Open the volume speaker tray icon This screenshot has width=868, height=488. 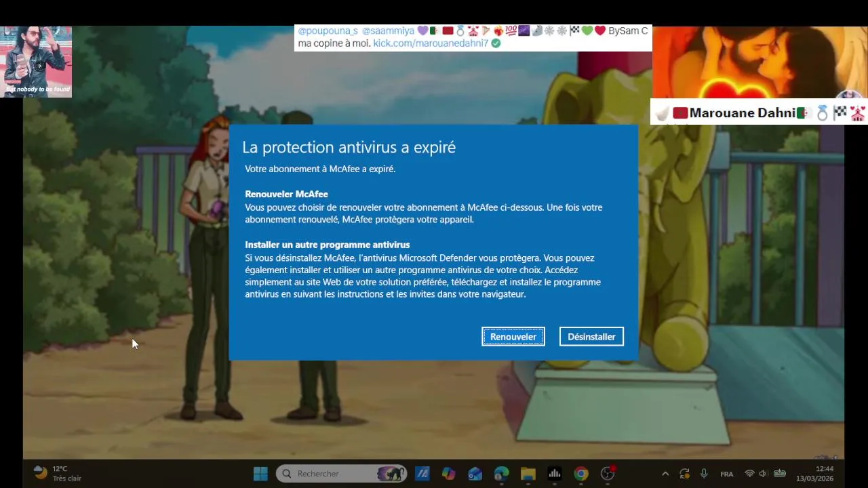(x=763, y=474)
